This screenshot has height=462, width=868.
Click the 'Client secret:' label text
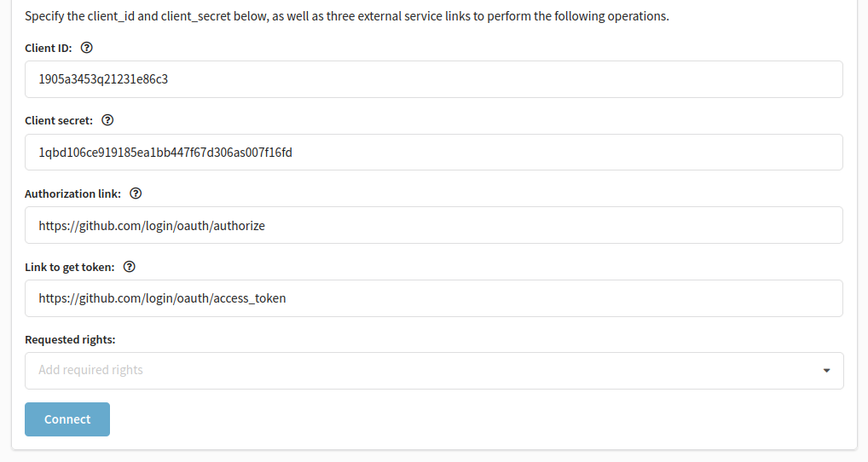pos(59,121)
